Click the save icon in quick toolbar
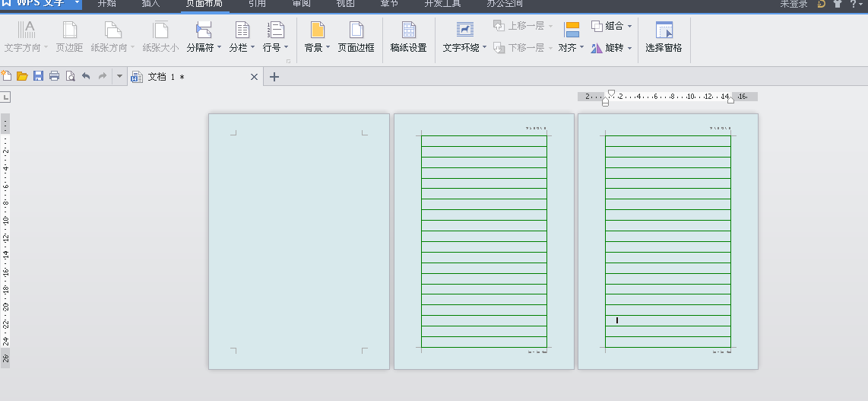The height and width of the screenshot is (401, 868). point(38,76)
